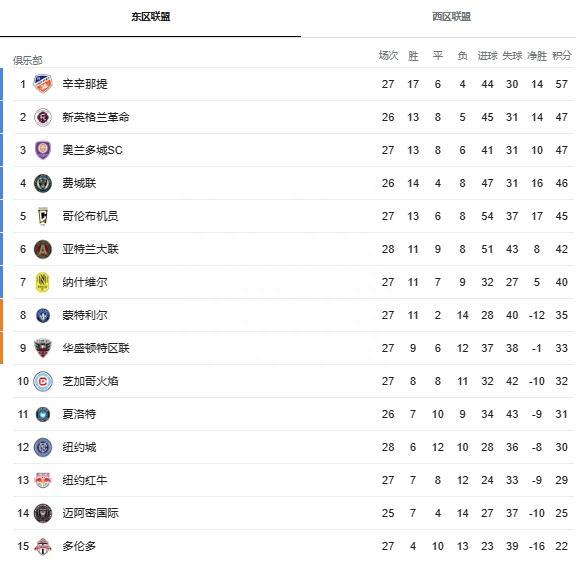Click the Toronto (多伦多) team crest
This screenshot has height=563, width=576.
pos(43,546)
